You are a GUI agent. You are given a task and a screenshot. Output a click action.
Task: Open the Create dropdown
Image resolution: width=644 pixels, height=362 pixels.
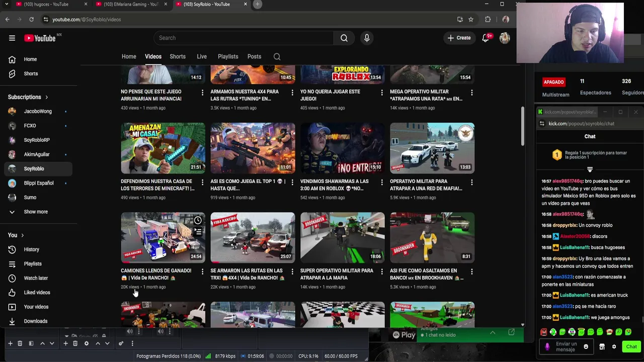459,38
